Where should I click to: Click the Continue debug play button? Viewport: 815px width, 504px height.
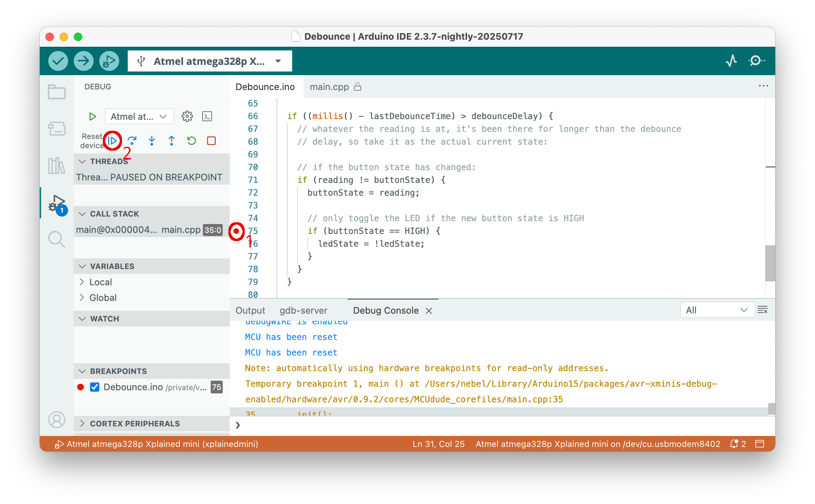point(112,141)
